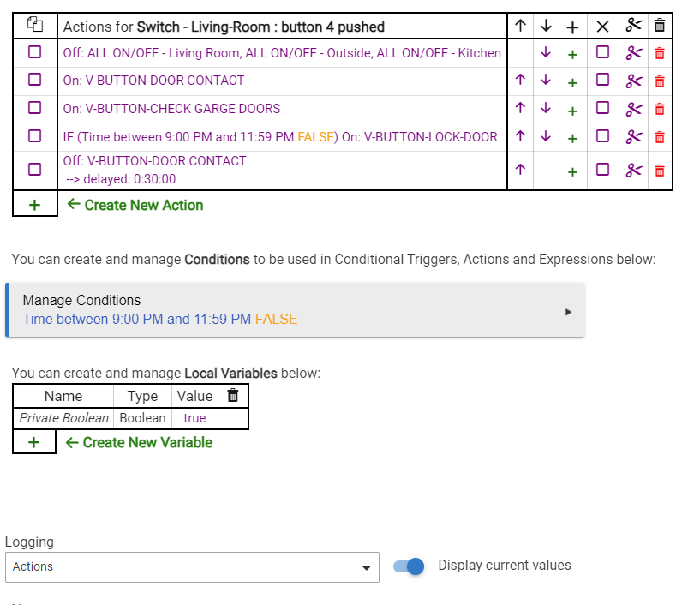Turn off Display current values switch
Image resolution: width=700 pixels, height=605 pixels.
(x=410, y=566)
